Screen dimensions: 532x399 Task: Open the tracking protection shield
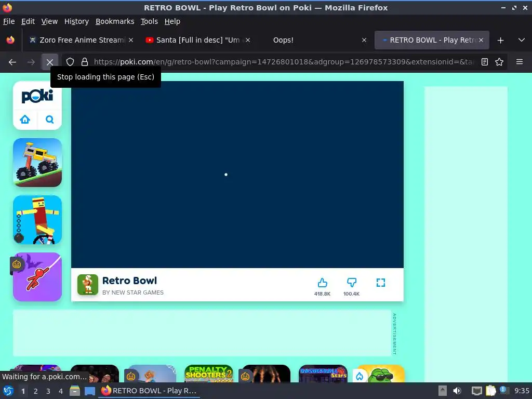click(x=70, y=62)
